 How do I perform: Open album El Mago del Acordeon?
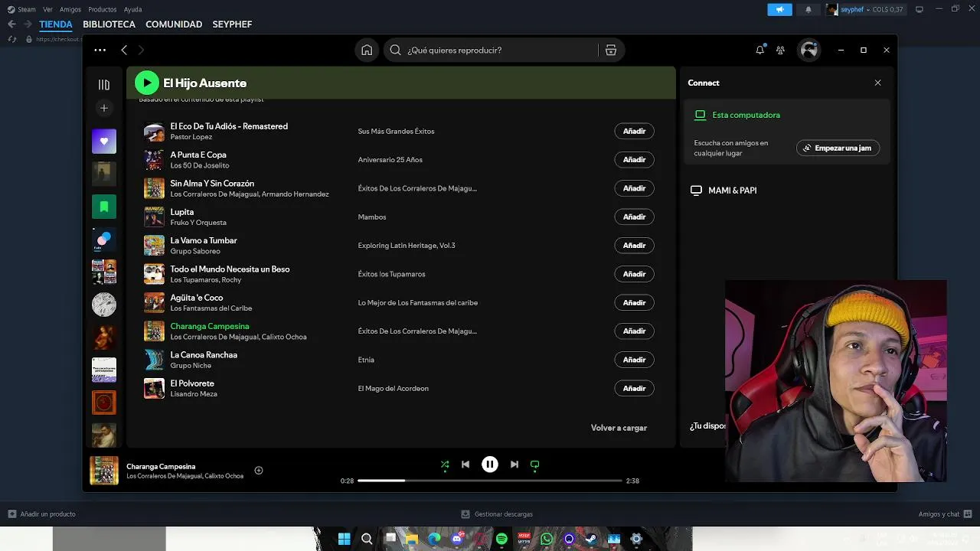[393, 389]
